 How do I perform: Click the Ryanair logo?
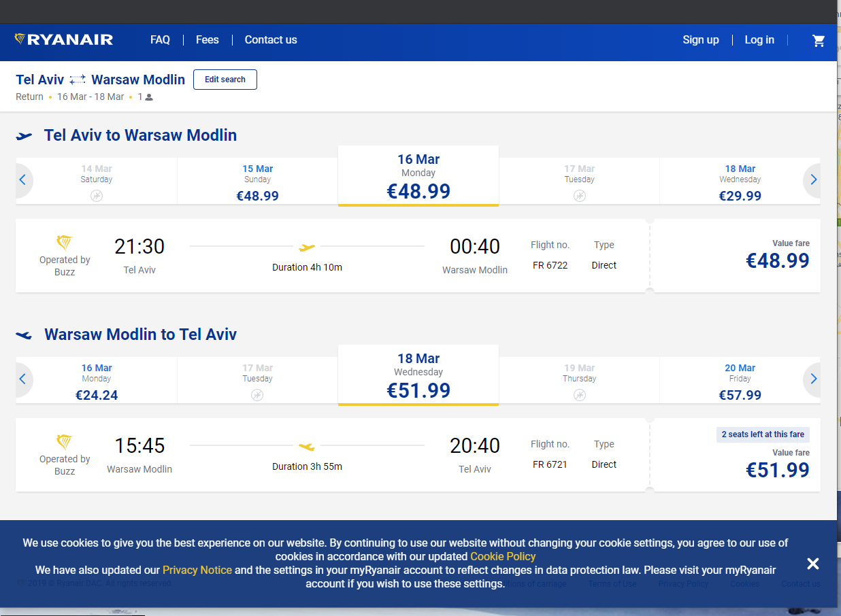pyautogui.click(x=64, y=39)
